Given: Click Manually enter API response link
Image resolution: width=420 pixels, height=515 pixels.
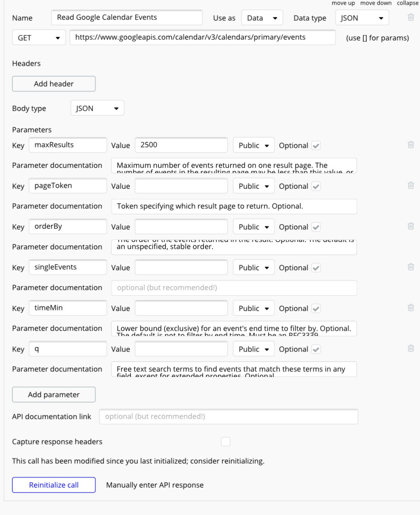Looking at the screenshot, I should click(x=155, y=485).
